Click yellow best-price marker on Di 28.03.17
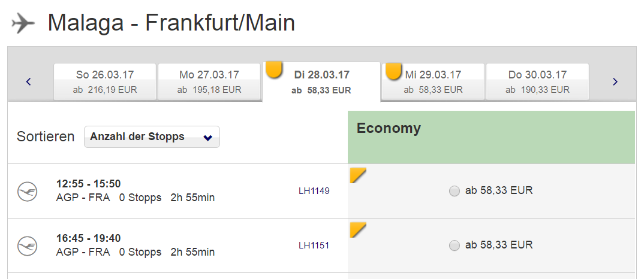644x279 pixels. click(x=274, y=69)
